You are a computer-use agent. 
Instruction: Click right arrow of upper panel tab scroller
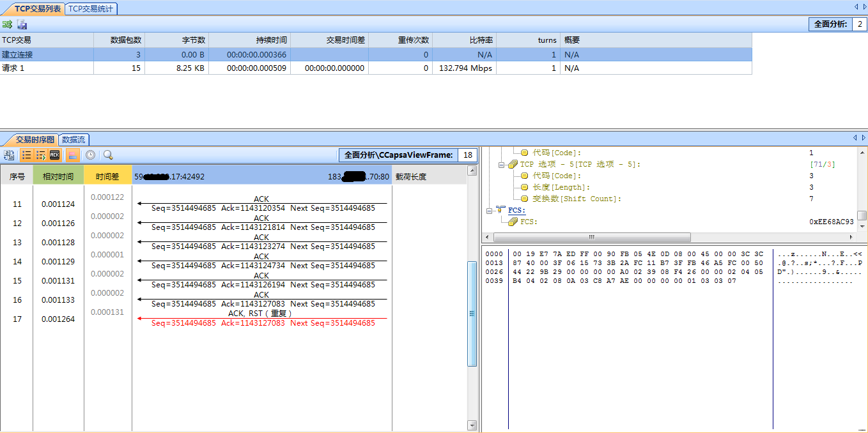coord(864,6)
